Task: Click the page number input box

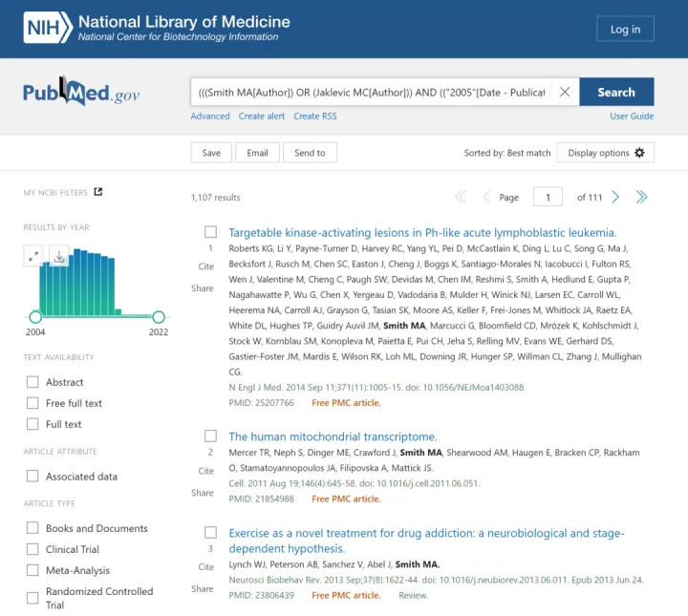Action: 548,197
